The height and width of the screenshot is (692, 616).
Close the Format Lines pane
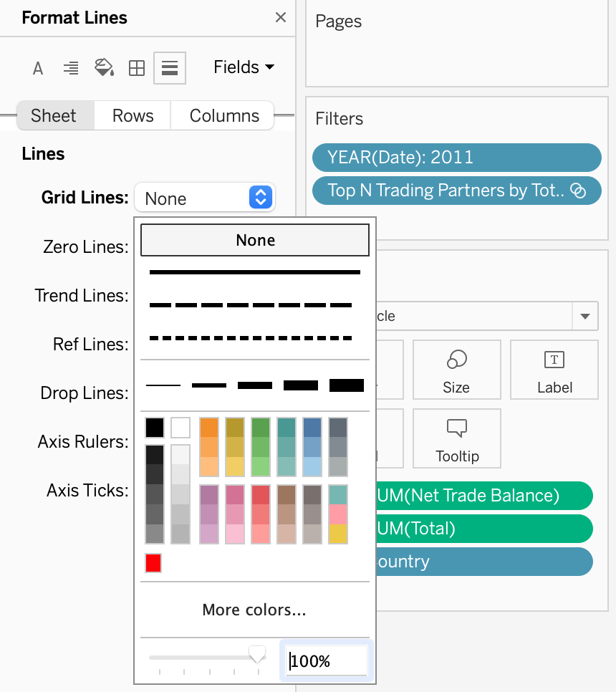(x=281, y=18)
